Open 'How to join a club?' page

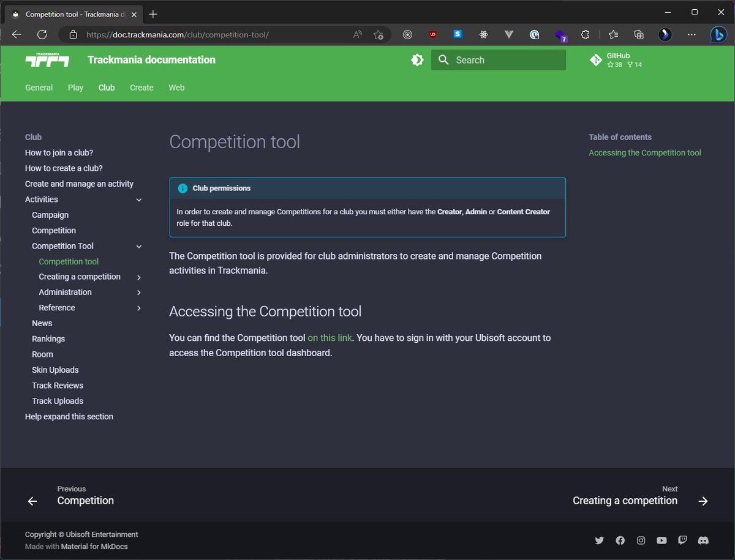tap(59, 153)
